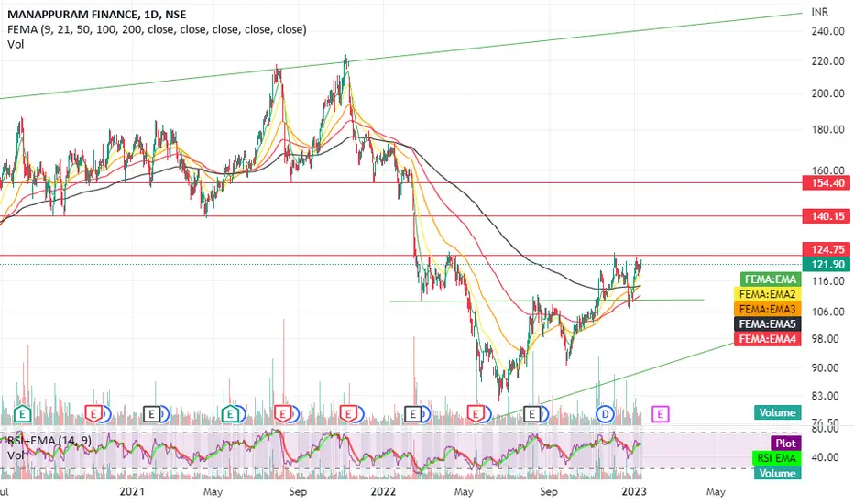Click the 124.75 red price label
Image resolution: width=854 pixels, height=504 pixels.
click(827, 249)
